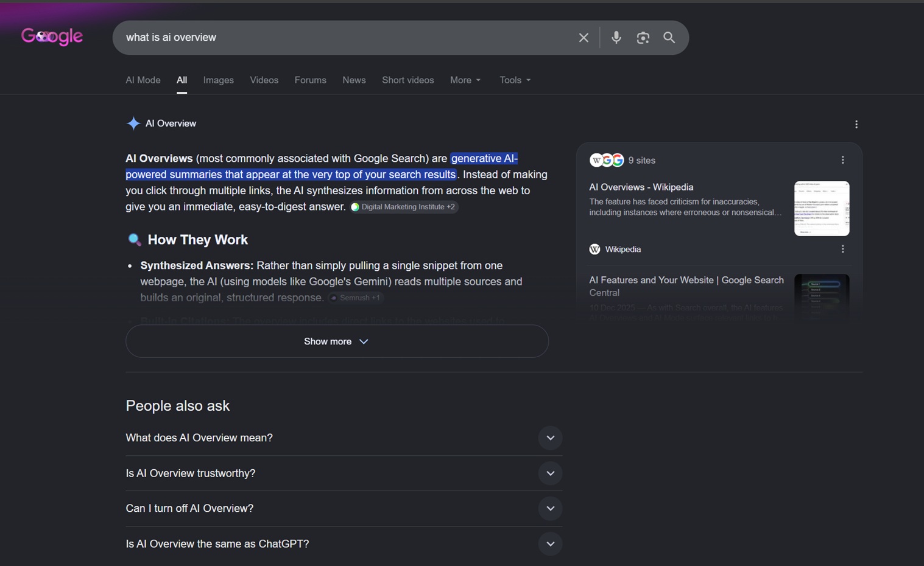Open the Wikipedia article thumbnail image
The width and height of the screenshot is (924, 566).
822,208
